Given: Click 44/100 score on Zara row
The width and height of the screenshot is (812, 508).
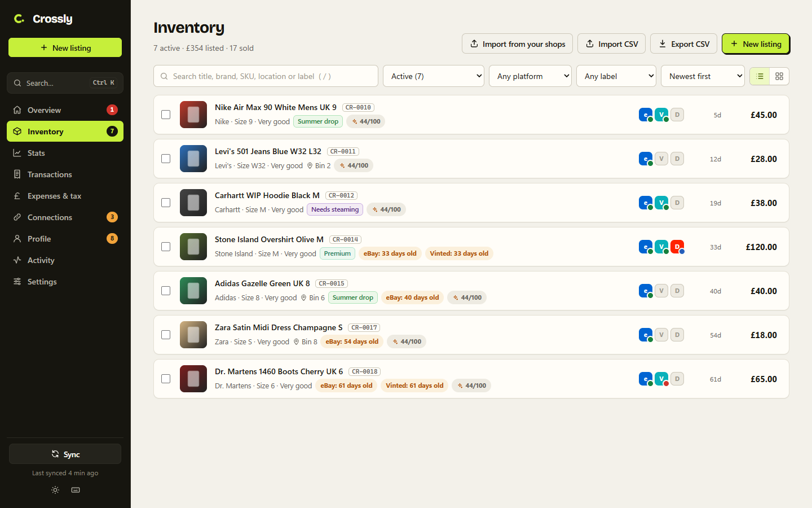Looking at the screenshot, I should point(407,341).
